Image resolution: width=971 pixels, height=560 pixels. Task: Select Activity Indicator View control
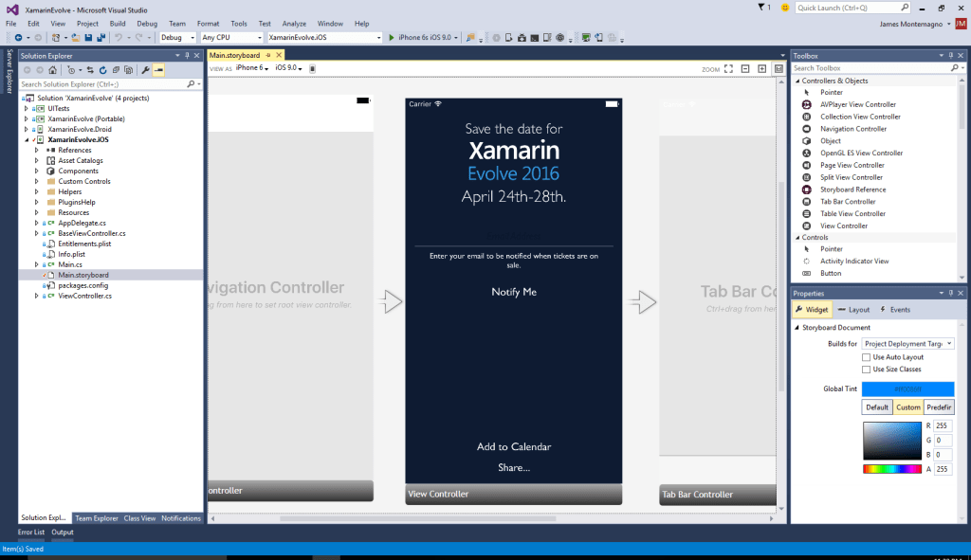[854, 262]
